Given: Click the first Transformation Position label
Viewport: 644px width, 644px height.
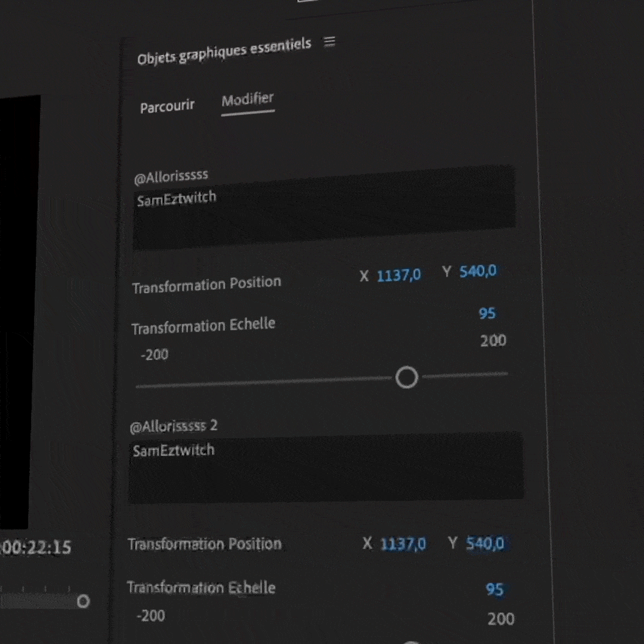Looking at the screenshot, I should (206, 285).
